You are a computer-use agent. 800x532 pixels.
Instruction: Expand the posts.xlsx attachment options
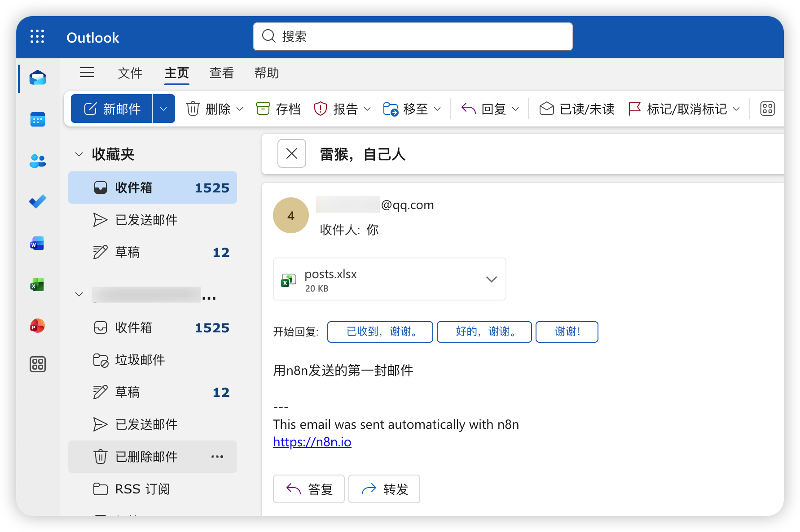click(x=491, y=279)
